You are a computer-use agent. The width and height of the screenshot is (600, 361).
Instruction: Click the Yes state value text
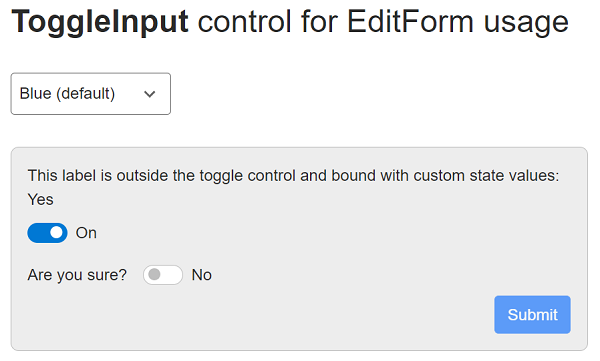[41, 200]
